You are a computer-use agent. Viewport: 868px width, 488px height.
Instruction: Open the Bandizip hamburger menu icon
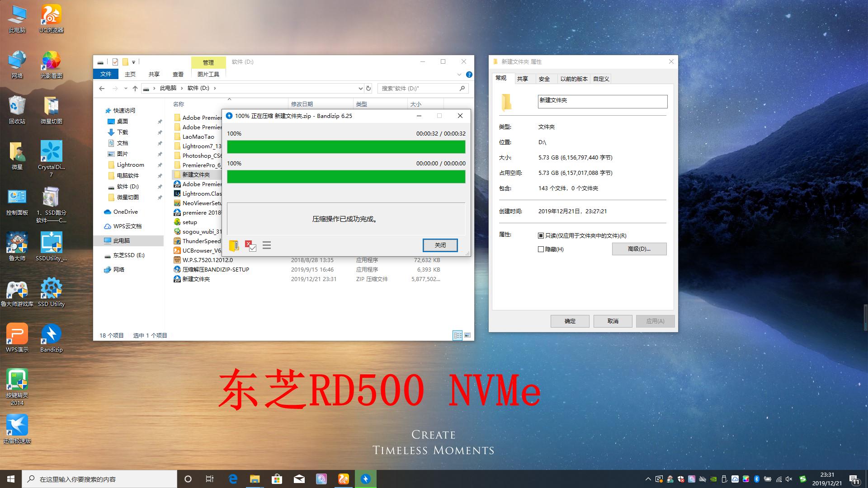pos(267,245)
